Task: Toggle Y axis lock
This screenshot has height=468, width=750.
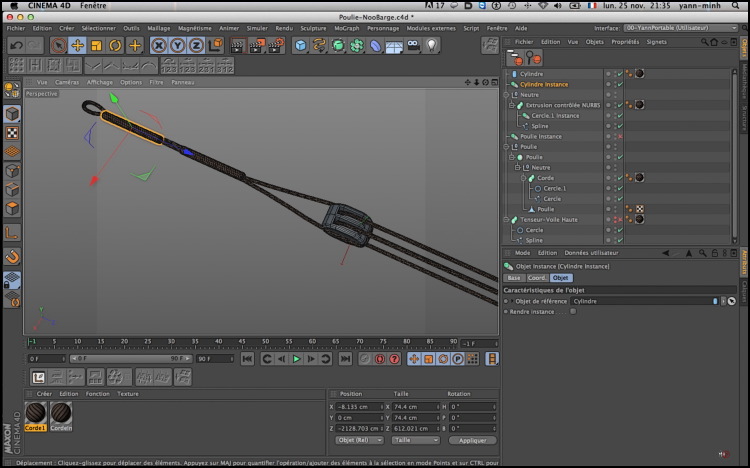Action: (x=177, y=45)
